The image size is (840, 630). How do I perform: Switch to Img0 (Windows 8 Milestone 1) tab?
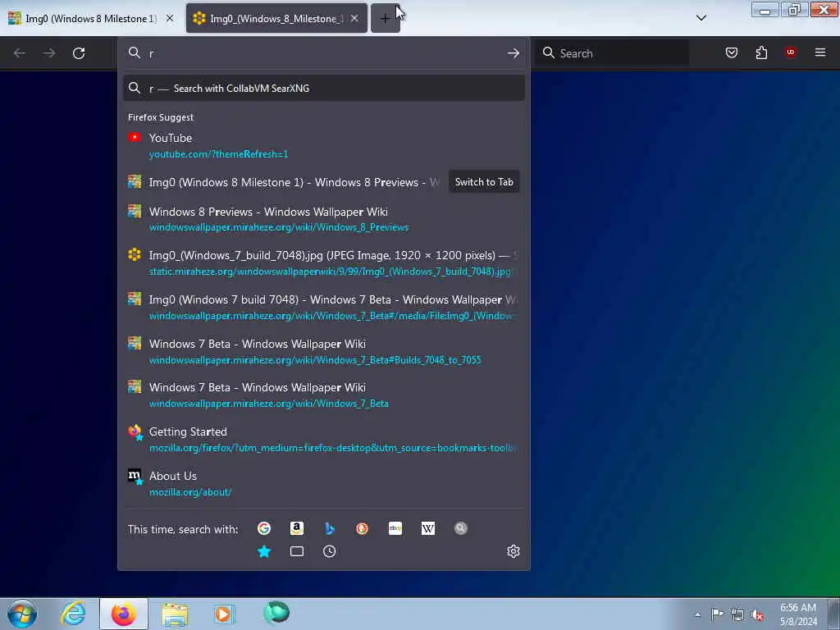point(91,19)
